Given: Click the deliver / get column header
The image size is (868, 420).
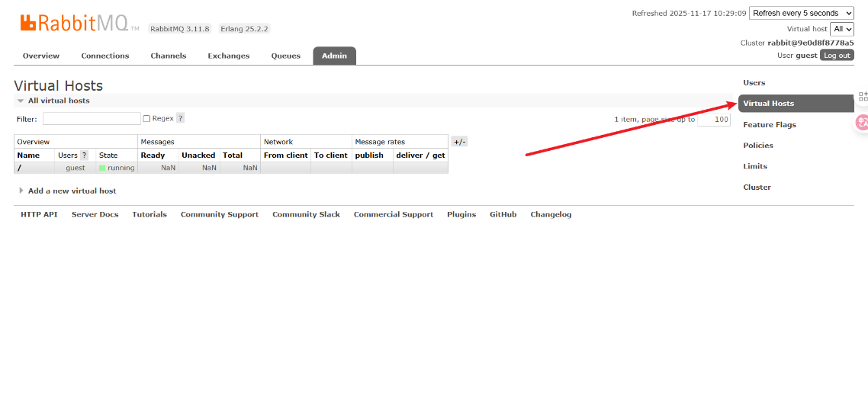Looking at the screenshot, I should click(x=421, y=155).
